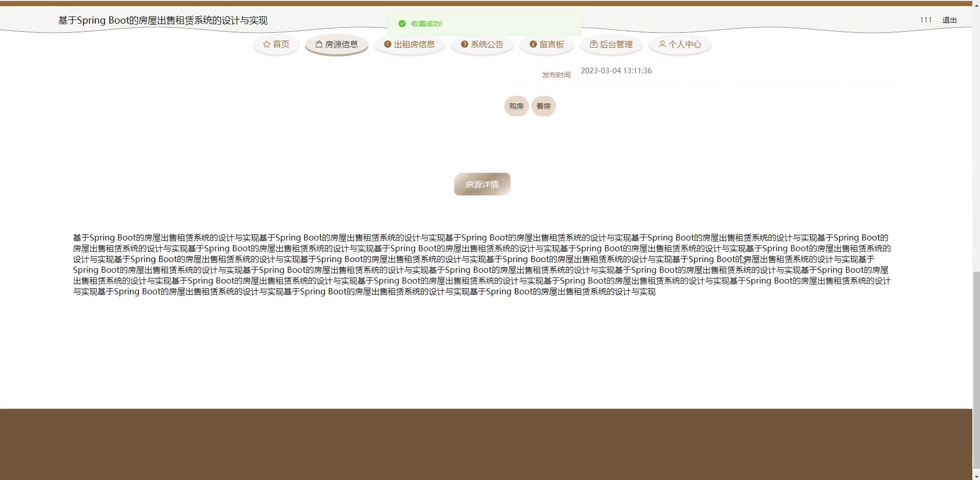The height and width of the screenshot is (480, 980).
Task: Click the question icon beside 系统公告
Action: coord(464,45)
